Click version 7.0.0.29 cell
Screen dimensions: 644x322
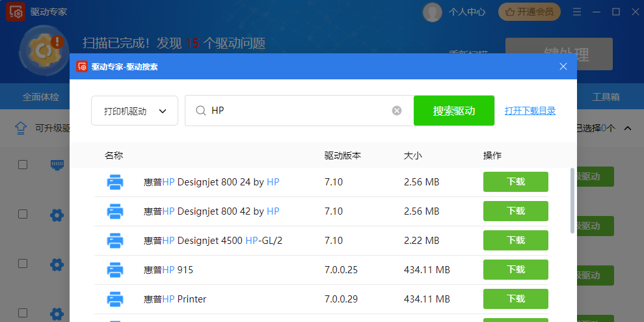coord(342,299)
